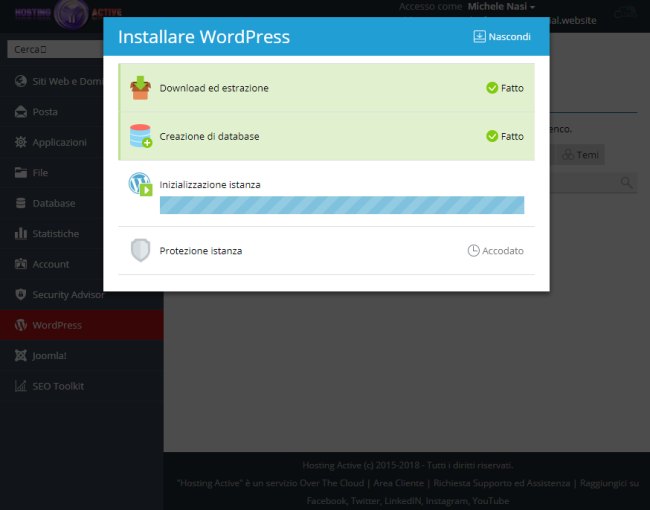Click the Protezione istanza shield icon

(x=141, y=250)
